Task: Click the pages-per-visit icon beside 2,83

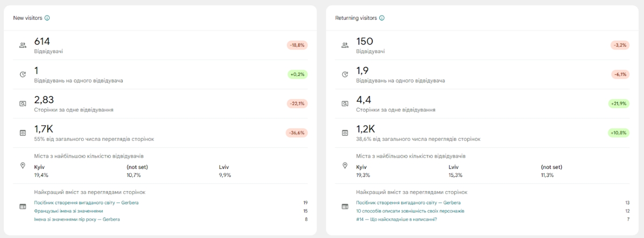Action: point(22,104)
